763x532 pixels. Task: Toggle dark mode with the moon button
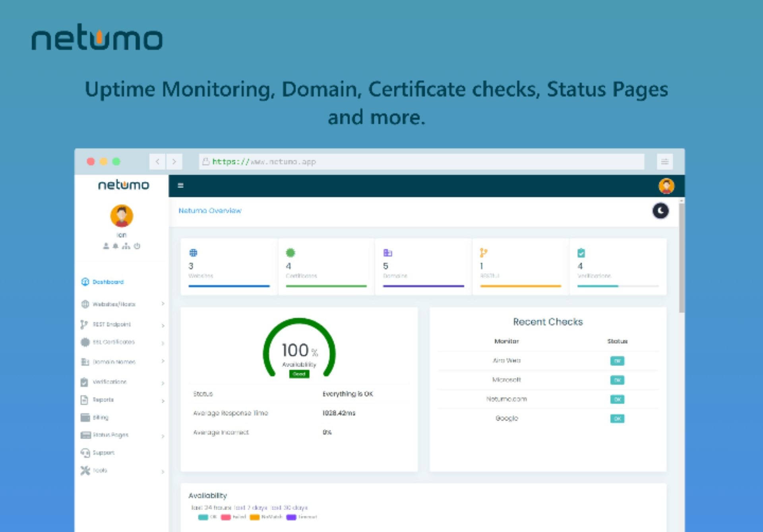tap(660, 211)
